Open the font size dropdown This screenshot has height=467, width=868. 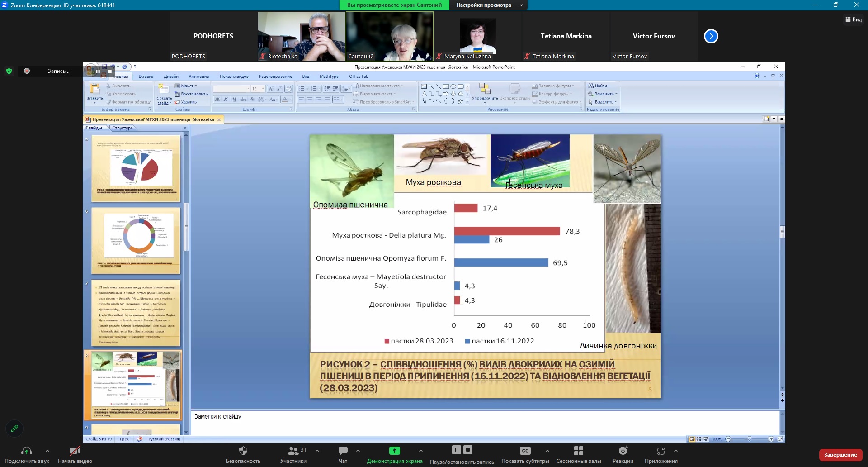(x=263, y=89)
